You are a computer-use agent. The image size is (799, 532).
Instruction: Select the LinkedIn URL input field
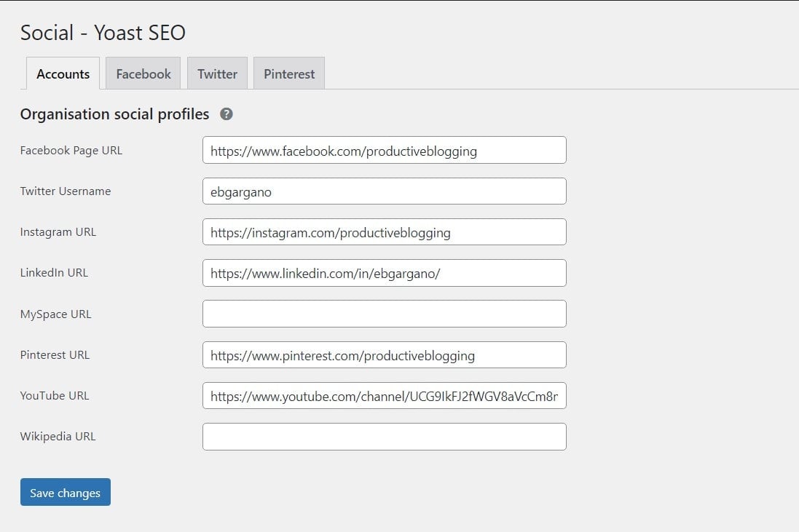coord(385,273)
